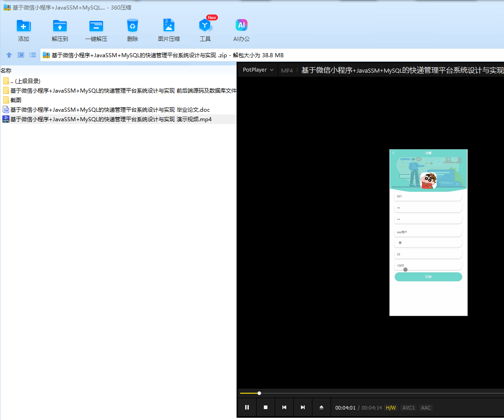Switch to the thumbnail view mode icon
The width and height of the screenshot is (504, 420).
coord(21,55)
